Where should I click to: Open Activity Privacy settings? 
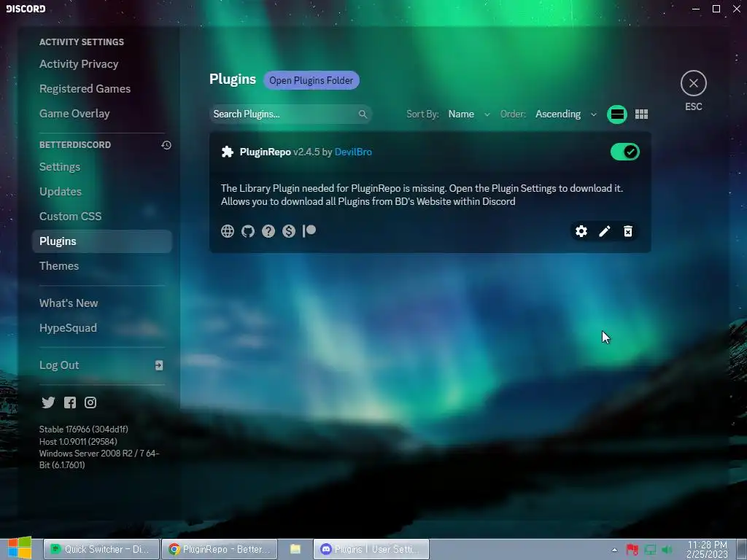tap(102, 64)
